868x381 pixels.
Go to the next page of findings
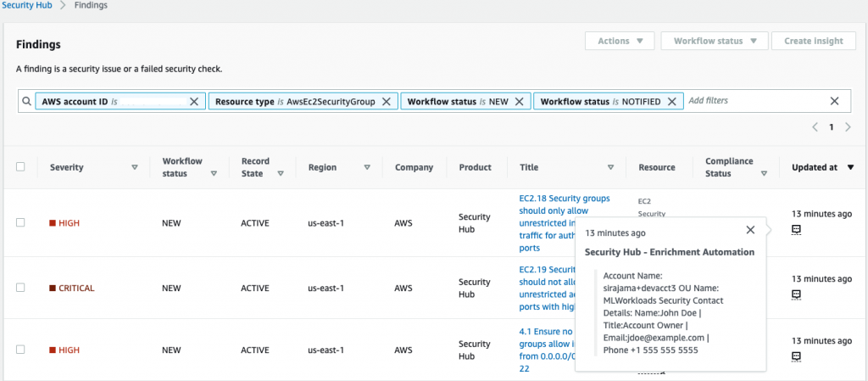(x=848, y=126)
